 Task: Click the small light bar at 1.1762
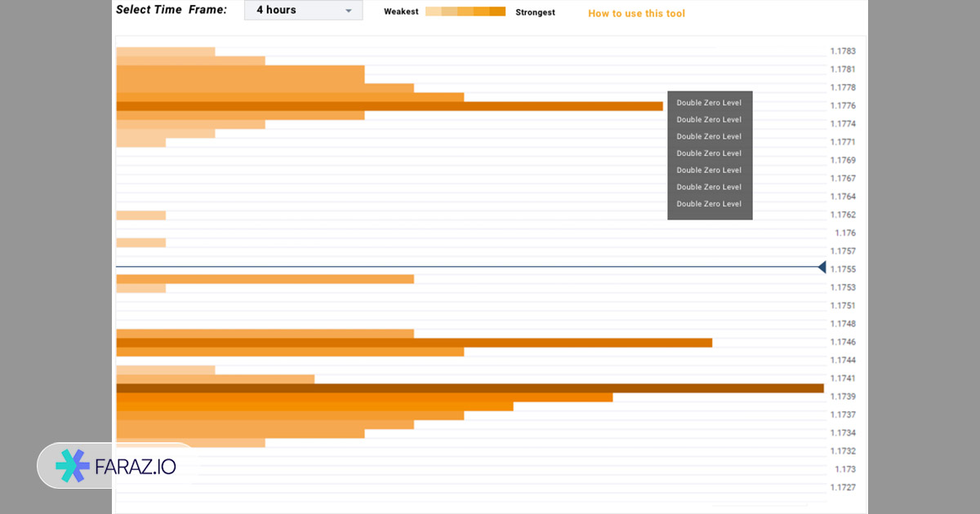pyautogui.click(x=141, y=215)
